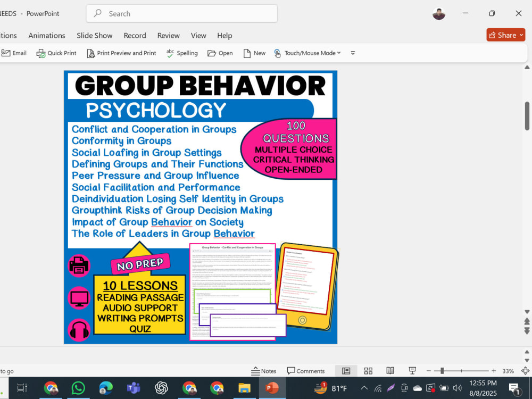Go to next slide double-arrow
532x399 pixels.
527,330
